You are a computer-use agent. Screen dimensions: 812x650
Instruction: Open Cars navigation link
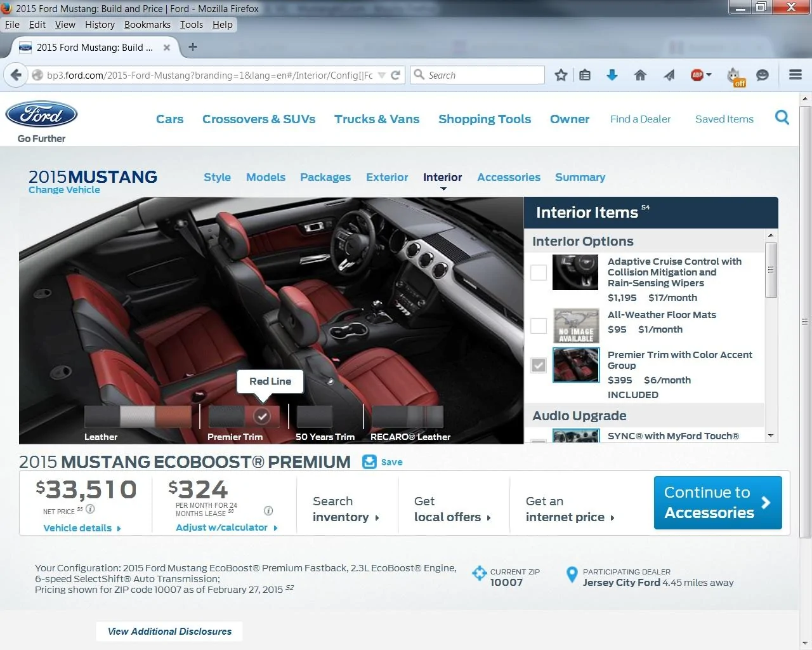pos(169,119)
